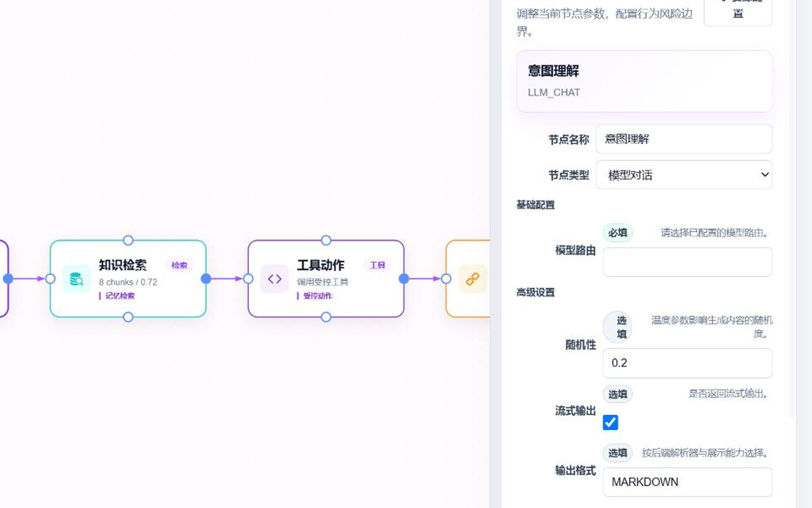812x508 pixels.
Task: Click the 随机性 field label
Action: click(580, 345)
